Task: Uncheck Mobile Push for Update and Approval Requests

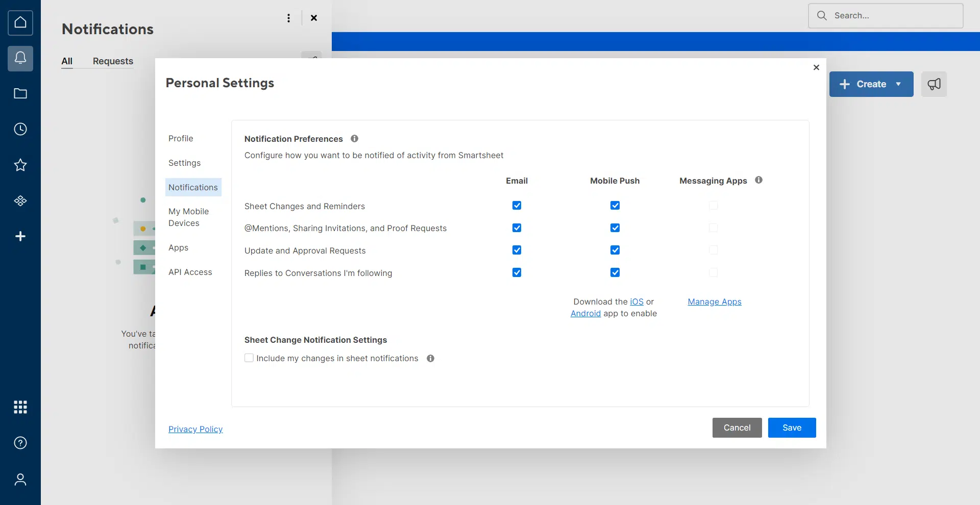Action: [x=615, y=250]
